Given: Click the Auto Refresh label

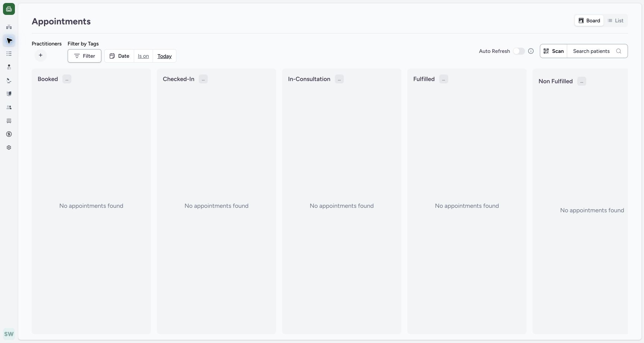Looking at the screenshot, I should [x=494, y=51].
